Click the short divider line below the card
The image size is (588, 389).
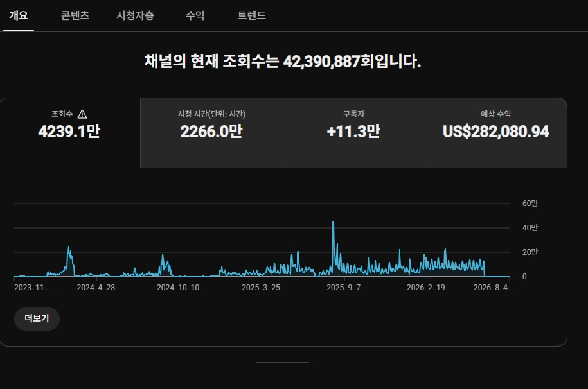pyautogui.click(x=283, y=363)
